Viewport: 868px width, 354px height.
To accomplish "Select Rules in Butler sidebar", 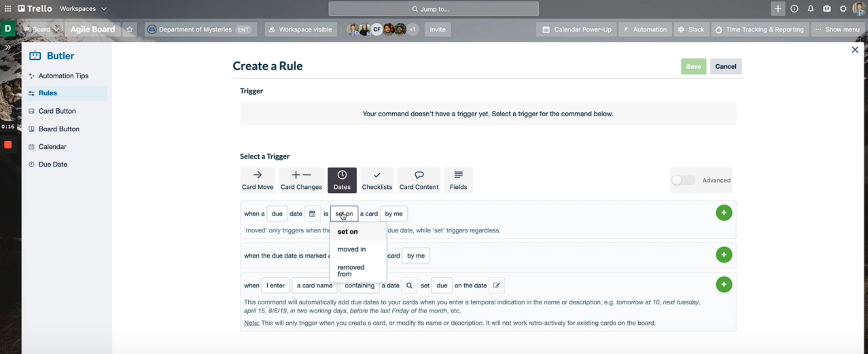I will click(x=67, y=93).
